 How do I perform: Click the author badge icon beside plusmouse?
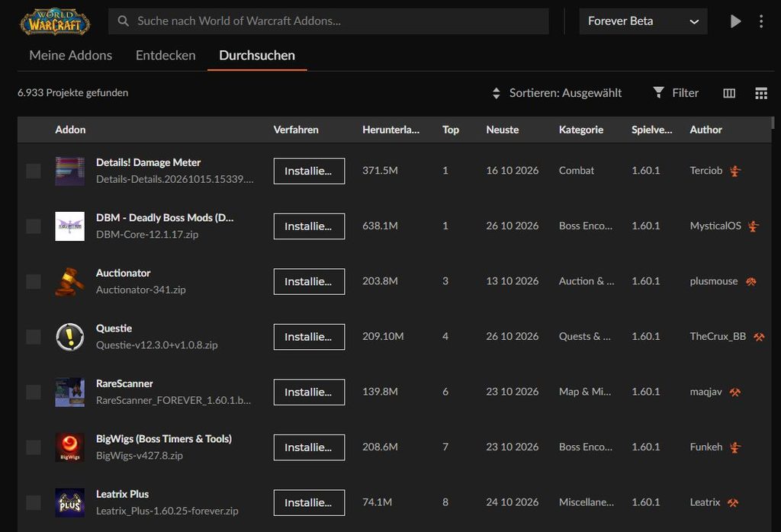pyautogui.click(x=751, y=282)
